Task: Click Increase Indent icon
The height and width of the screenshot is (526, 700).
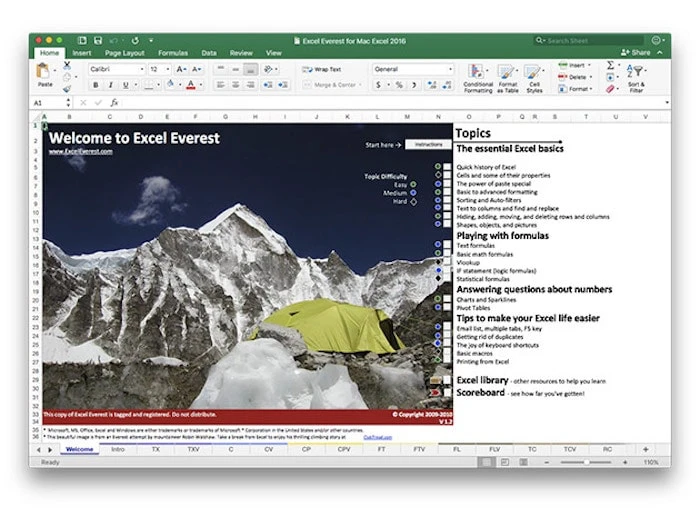Action: tap(283, 84)
